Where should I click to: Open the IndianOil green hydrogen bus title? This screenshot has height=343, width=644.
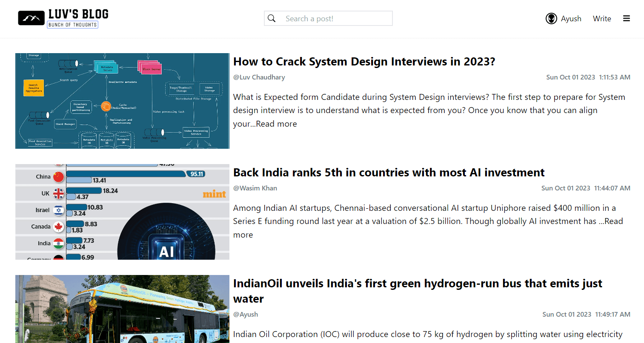pyautogui.click(x=418, y=291)
